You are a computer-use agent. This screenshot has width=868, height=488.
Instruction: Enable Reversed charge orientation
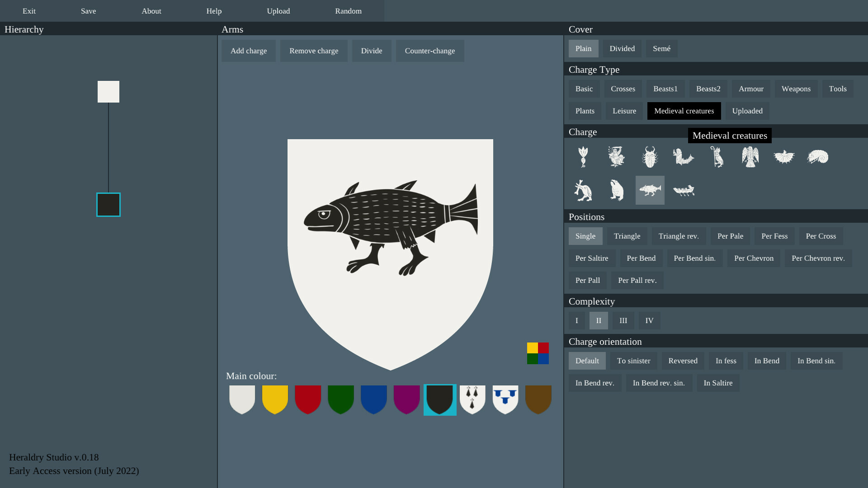coord(683,361)
